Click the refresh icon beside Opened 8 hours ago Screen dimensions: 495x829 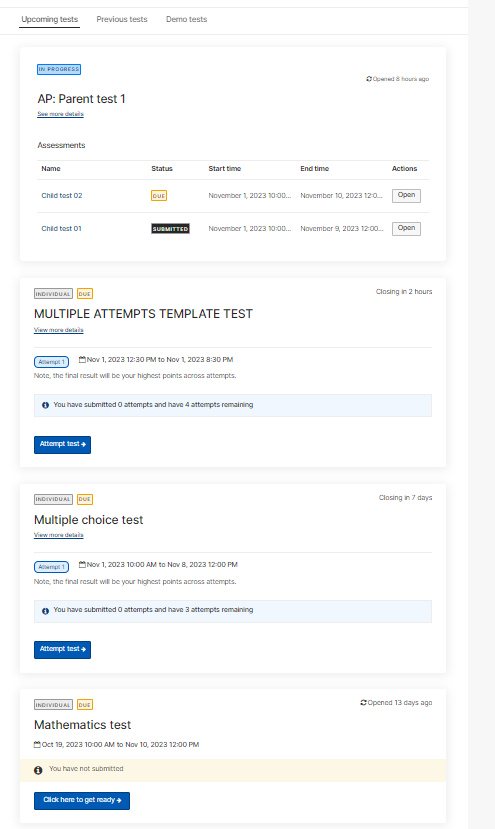point(369,79)
